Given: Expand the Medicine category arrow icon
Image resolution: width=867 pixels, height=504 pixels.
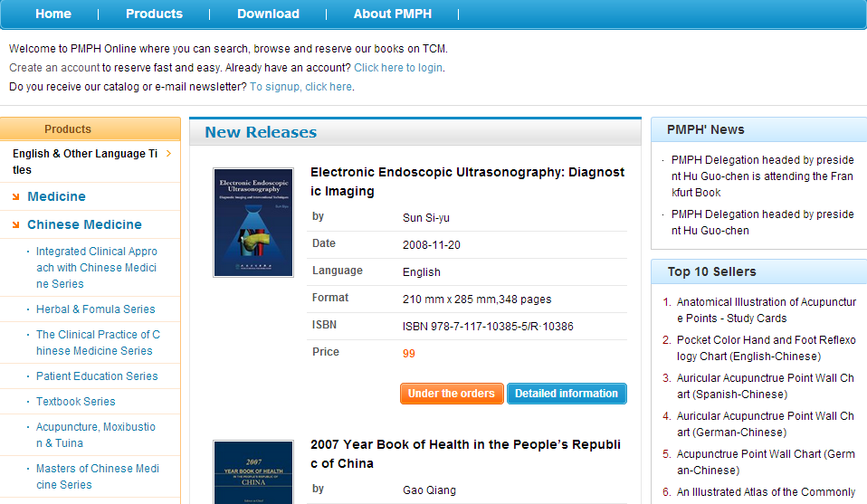Looking at the screenshot, I should click(x=17, y=196).
